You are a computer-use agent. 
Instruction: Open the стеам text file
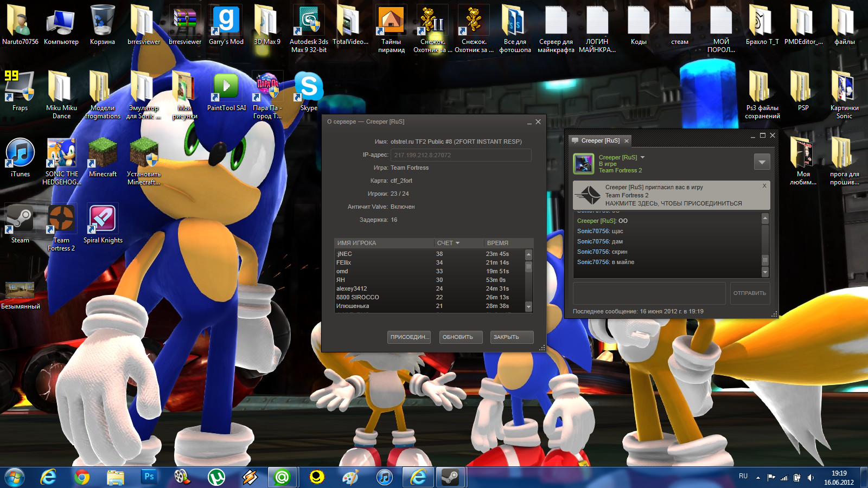680,25
